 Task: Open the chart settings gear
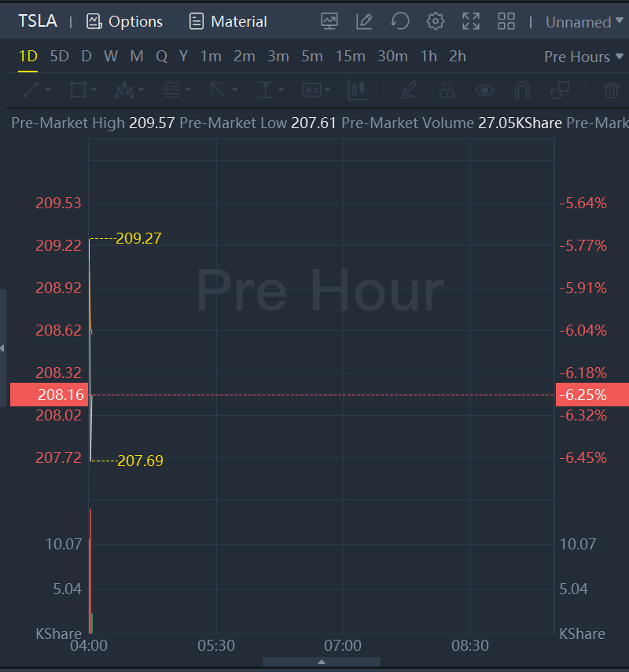(435, 21)
